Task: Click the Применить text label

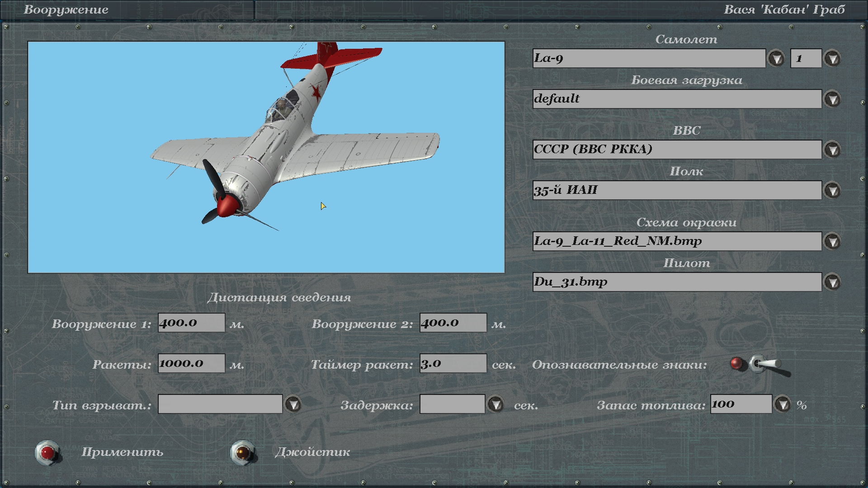Action: coord(122,452)
